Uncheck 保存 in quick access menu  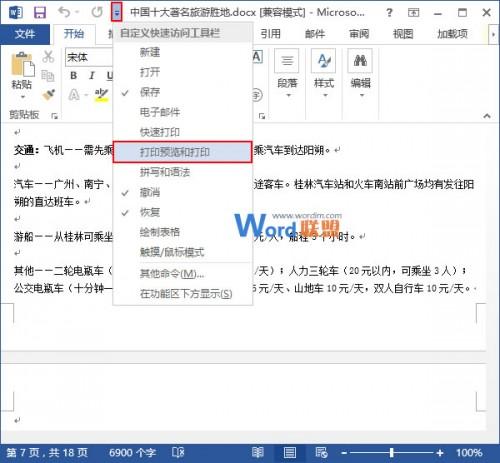(x=182, y=92)
